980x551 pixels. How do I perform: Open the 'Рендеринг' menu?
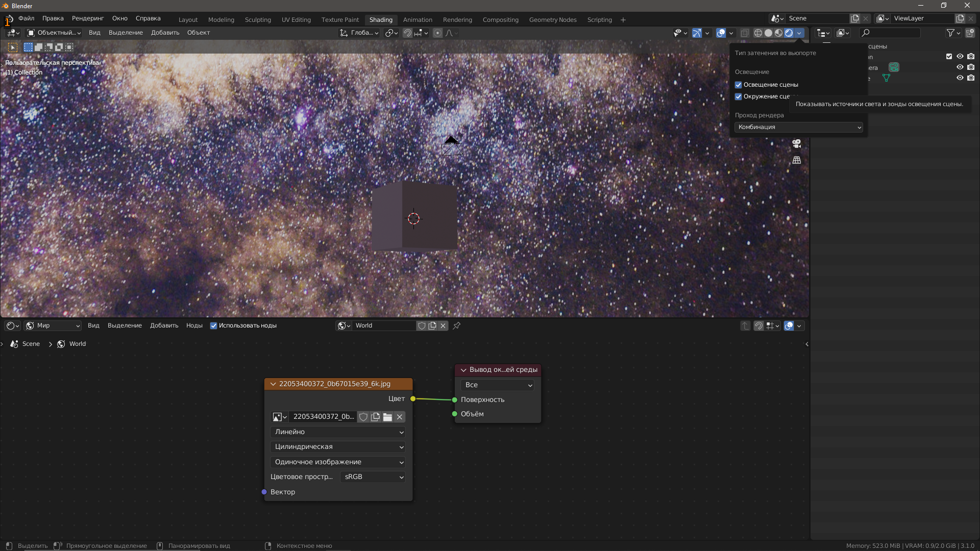pyautogui.click(x=87, y=18)
